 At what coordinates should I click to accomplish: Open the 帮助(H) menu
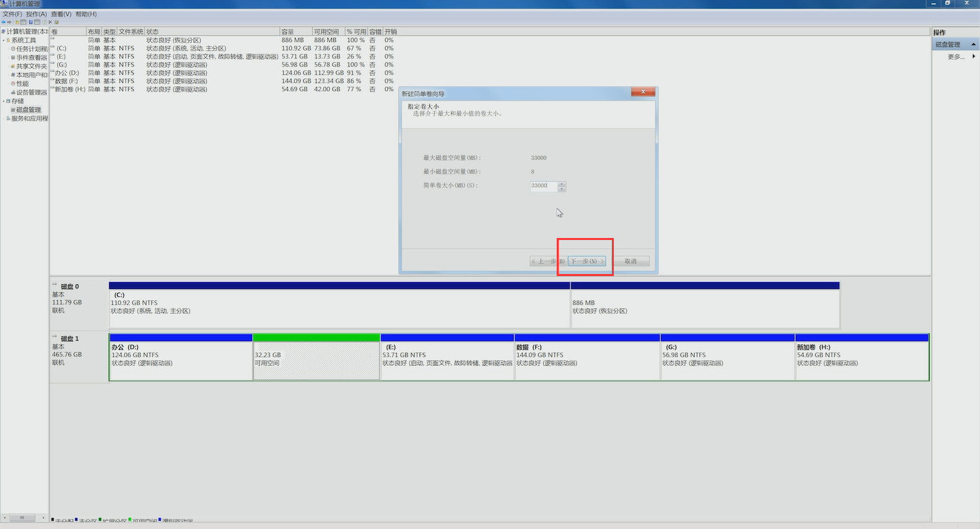(86, 14)
